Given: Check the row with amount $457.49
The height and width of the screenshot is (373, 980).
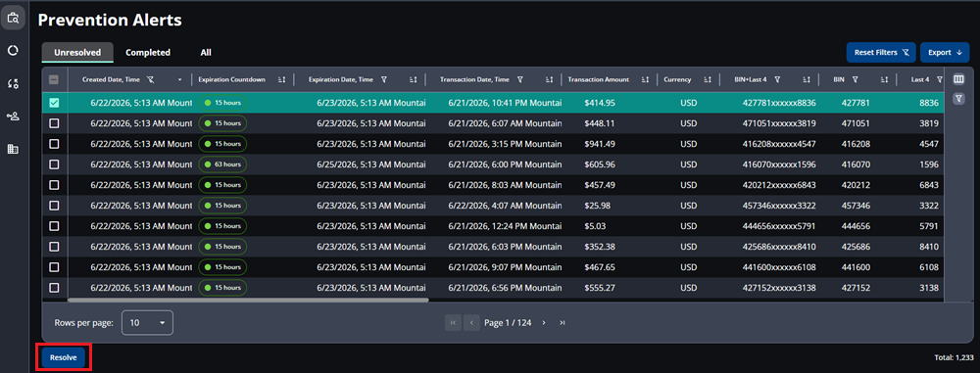Looking at the screenshot, I should tap(54, 185).
